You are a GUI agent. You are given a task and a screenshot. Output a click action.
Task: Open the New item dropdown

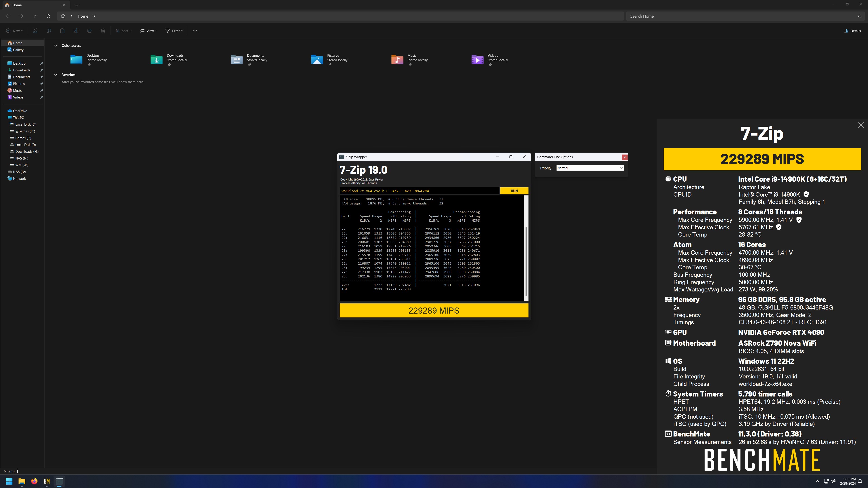(14, 31)
